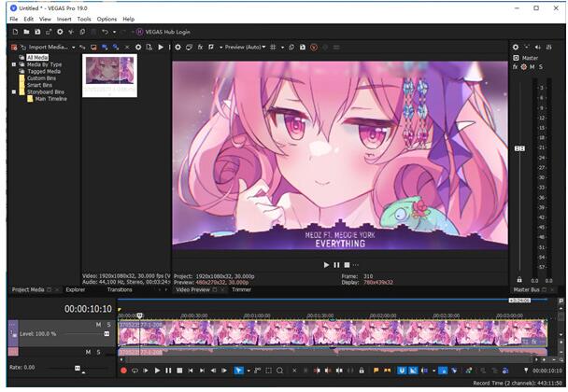Viewport: 568px width, 392px height.
Task: Click Play in the timeline transport bar
Action: pyautogui.click(x=157, y=371)
